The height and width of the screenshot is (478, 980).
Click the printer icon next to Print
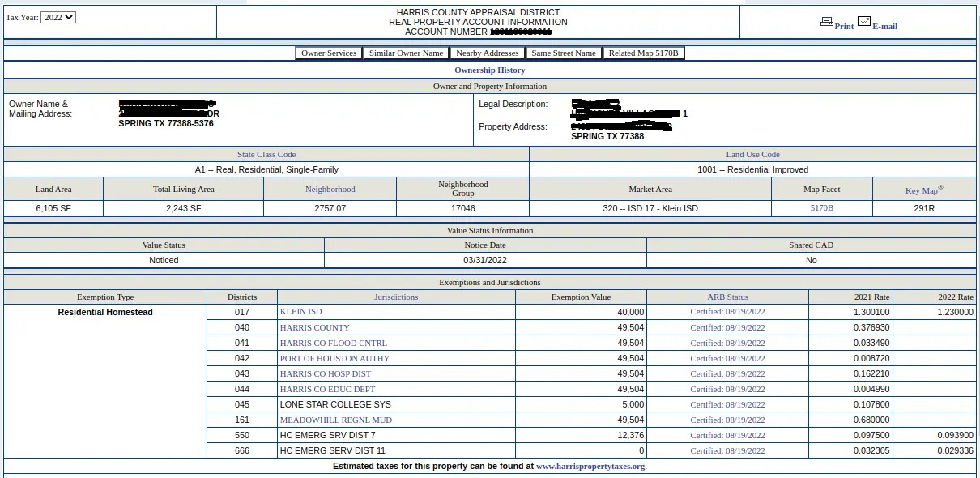[827, 22]
